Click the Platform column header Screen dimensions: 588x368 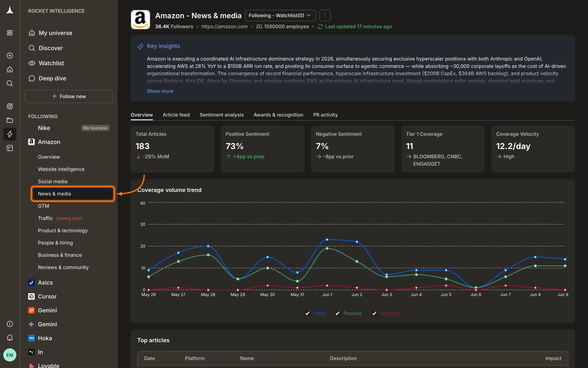[195, 358]
